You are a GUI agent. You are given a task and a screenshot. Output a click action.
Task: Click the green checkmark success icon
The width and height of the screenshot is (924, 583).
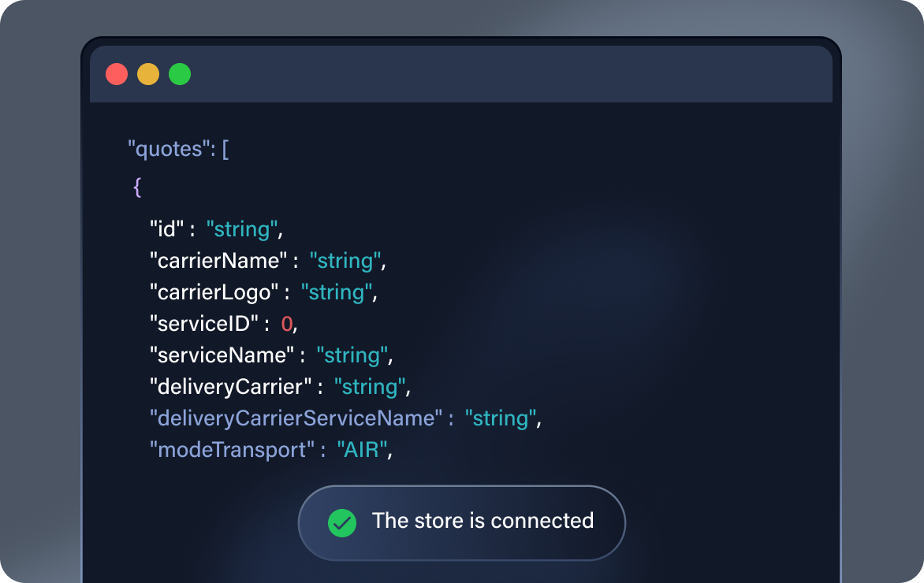tap(342, 522)
